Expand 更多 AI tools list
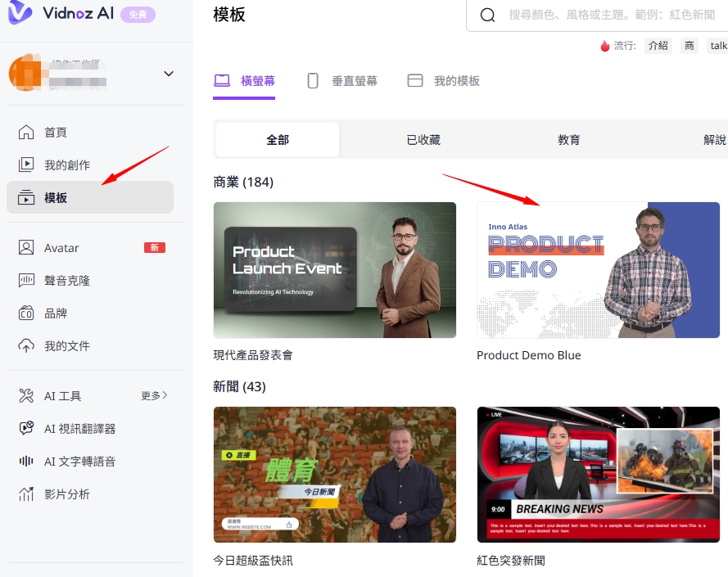Image resolution: width=728 pixels, height=577 pixels. coord(154,395)
